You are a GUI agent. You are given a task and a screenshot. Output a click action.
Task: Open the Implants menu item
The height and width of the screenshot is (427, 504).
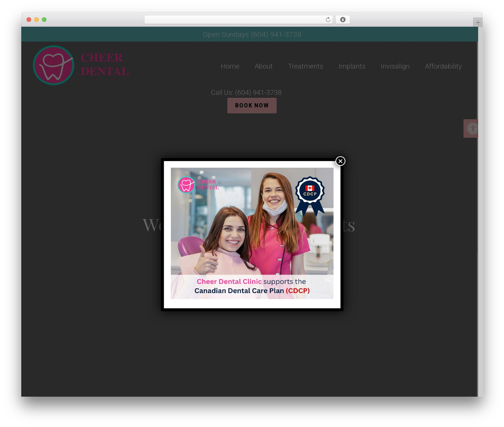click(x=352, y=66)
